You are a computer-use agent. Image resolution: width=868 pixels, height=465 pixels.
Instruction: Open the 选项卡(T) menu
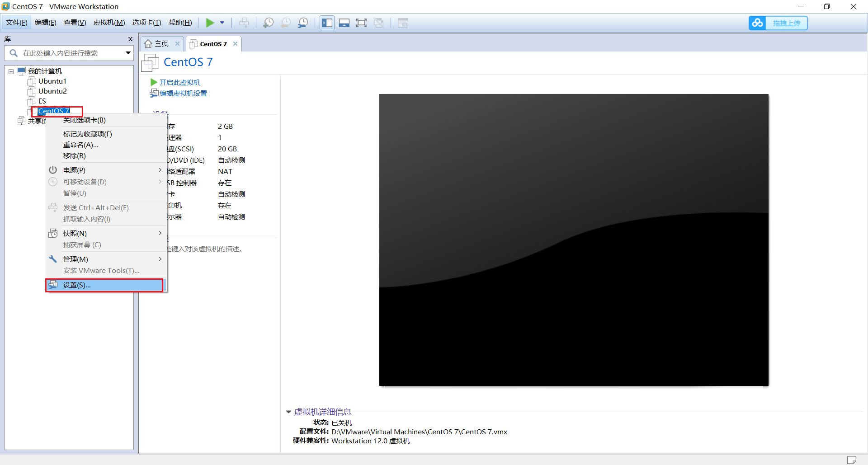[x=147, y=23]
